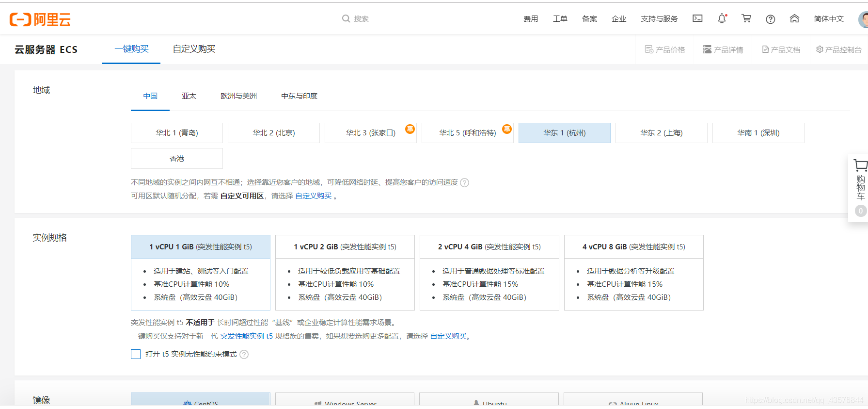Open the 工单 menu

(x=560, y=19)
